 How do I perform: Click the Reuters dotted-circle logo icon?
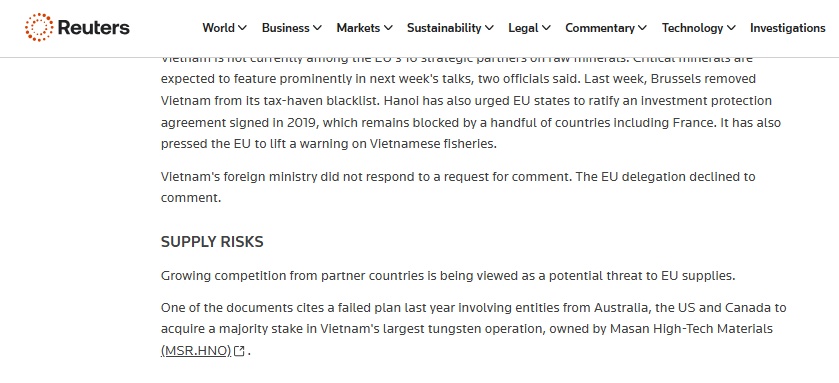tap(39, 27)
